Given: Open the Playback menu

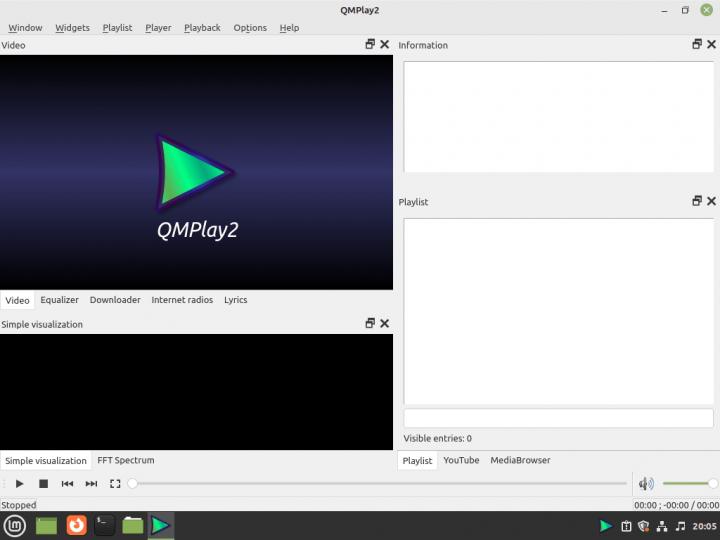Looking at the screenshot, I should [x=202, y=28].
